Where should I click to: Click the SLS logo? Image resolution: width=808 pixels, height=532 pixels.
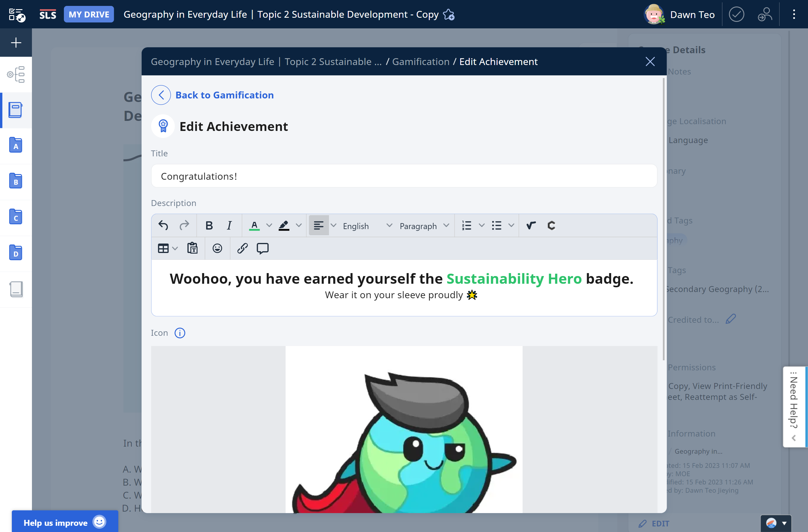coord(48,14)
